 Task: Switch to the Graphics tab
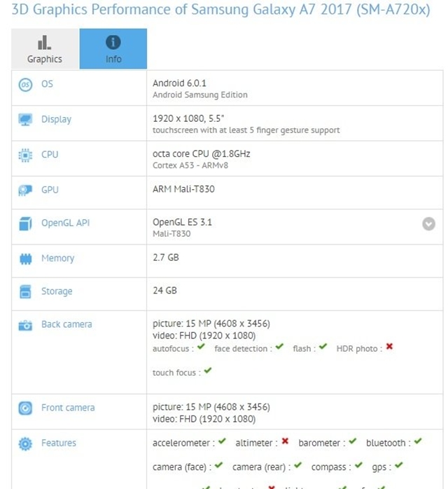[x=45, y=49]
